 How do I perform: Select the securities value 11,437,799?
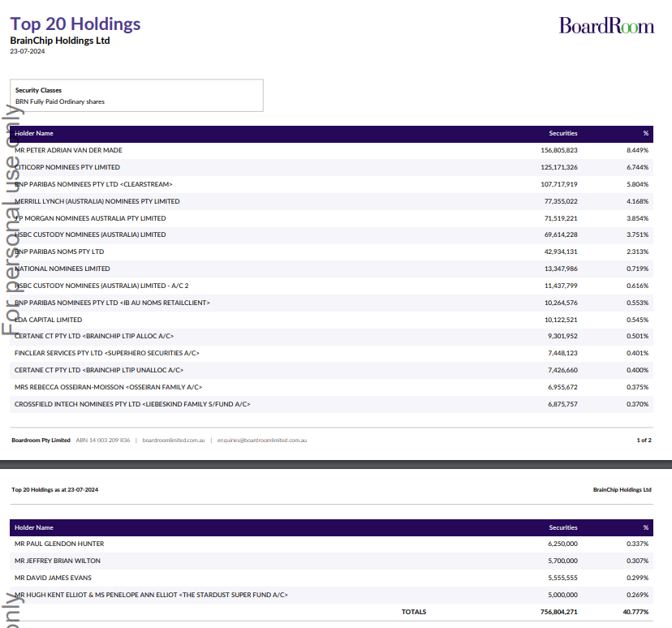561,286
